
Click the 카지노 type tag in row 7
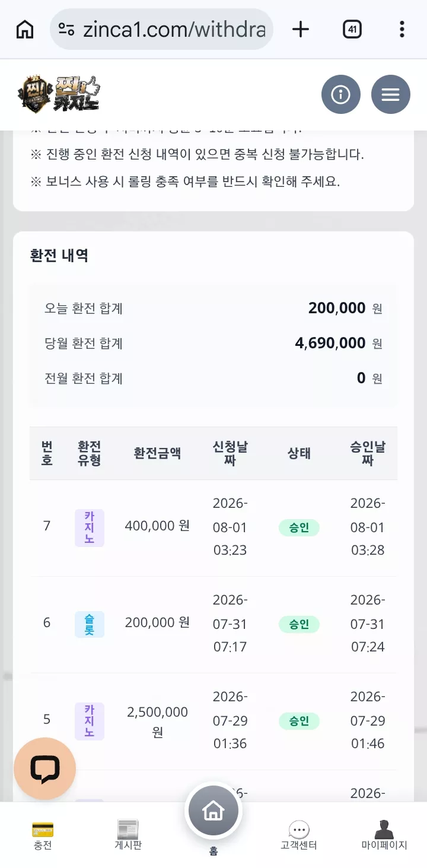90,527
